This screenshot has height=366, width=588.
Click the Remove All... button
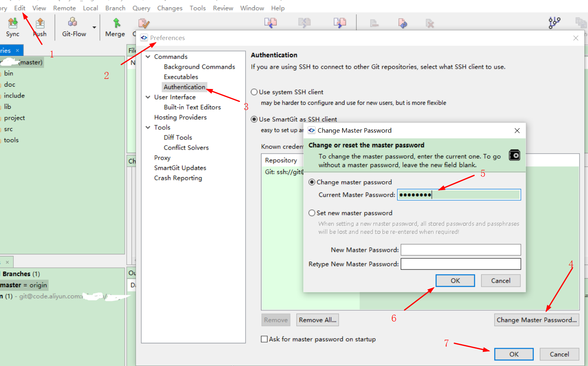point(318,320)
